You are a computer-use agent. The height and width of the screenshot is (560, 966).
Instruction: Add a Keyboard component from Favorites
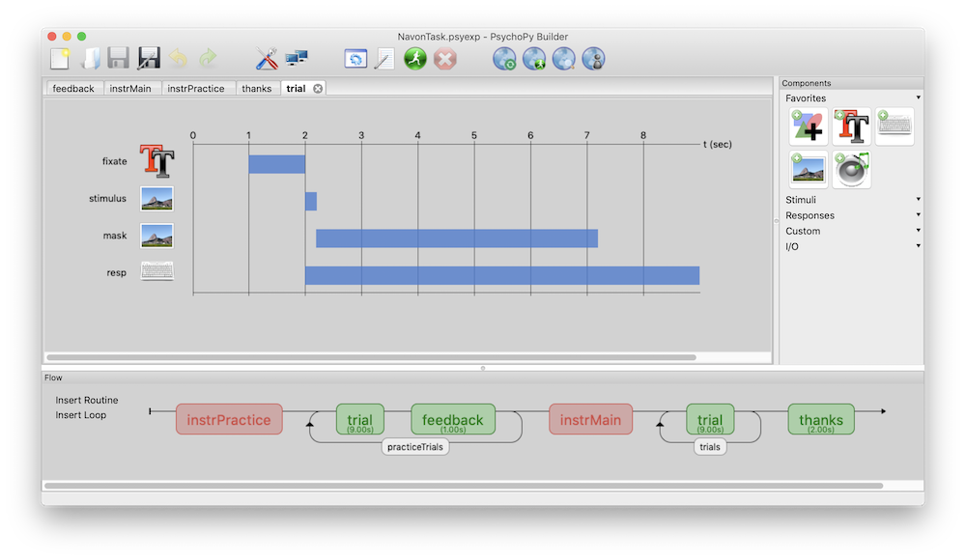tap(894, 126)
